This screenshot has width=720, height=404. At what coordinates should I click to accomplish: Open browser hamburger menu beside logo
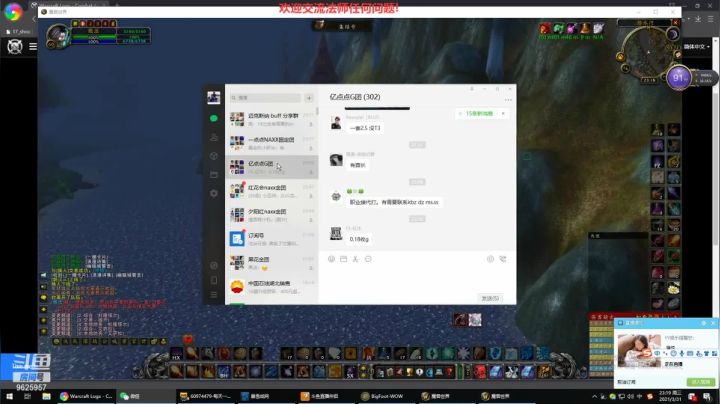[x=33, y=46]
